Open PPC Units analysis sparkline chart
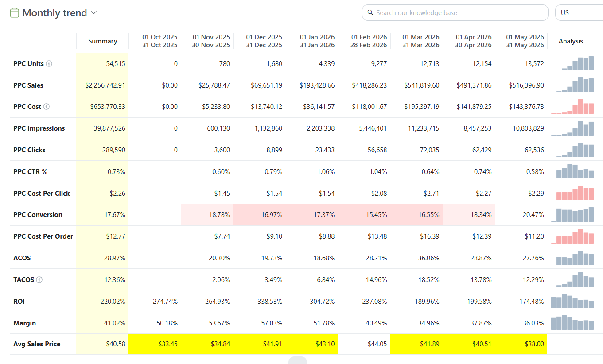The image size is (603, 364). [x=572, y=64]
